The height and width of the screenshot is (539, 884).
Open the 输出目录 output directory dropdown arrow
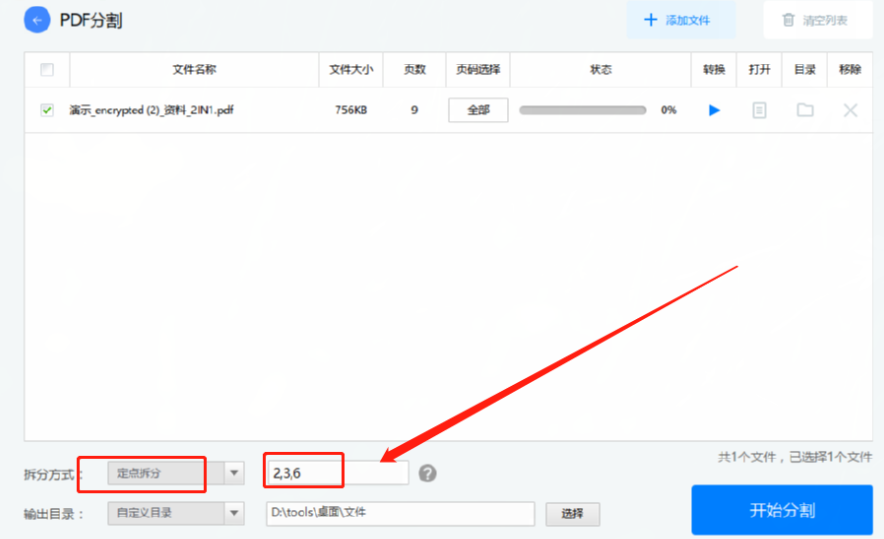[x=234, y=513]
